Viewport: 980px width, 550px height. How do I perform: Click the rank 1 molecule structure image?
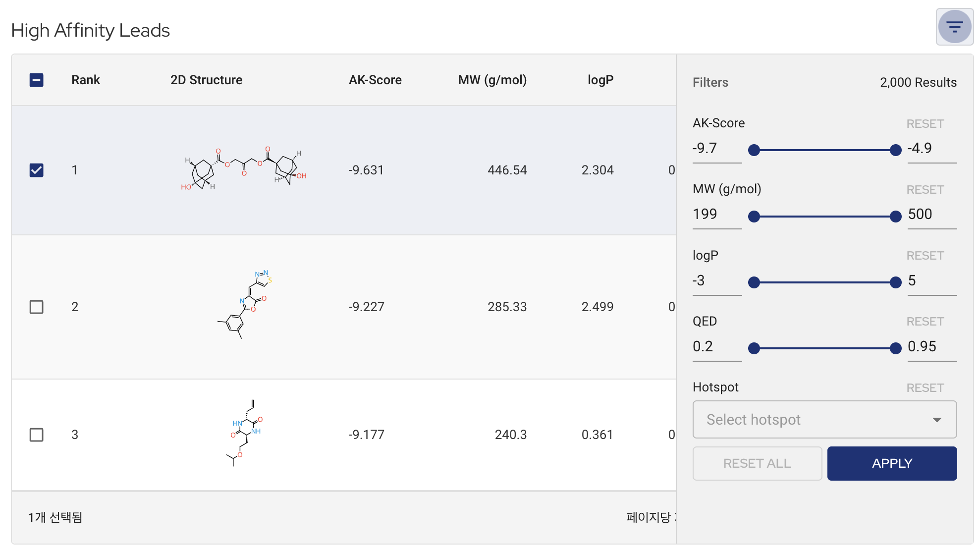[244, 168]
